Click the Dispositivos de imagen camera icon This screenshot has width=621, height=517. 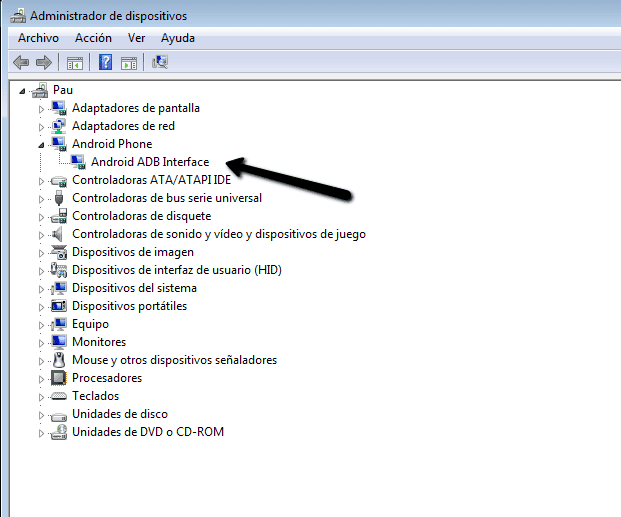pyautogui.click(x=59, y=252)
